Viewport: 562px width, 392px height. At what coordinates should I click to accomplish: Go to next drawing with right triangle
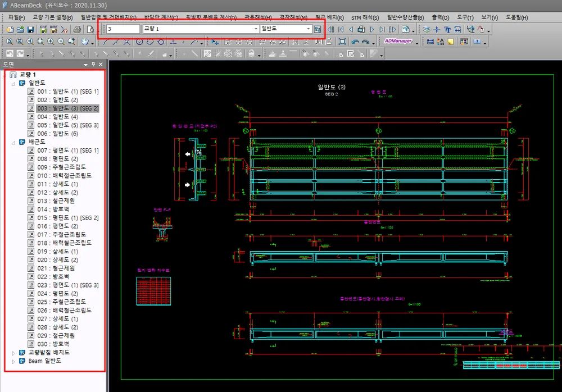point(372,29)
